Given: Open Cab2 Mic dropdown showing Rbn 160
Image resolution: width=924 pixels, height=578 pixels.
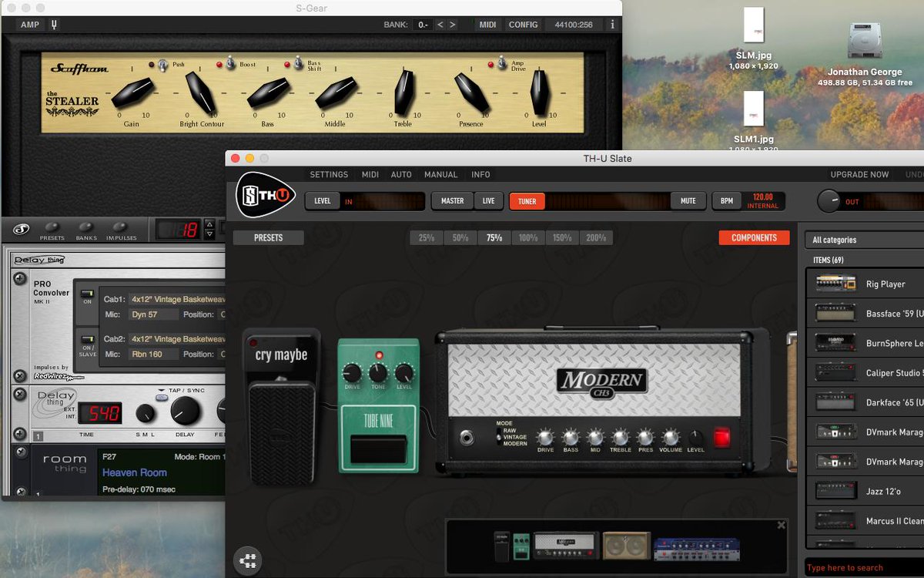Looking at the screenshot, I should (x=154, y=354).
